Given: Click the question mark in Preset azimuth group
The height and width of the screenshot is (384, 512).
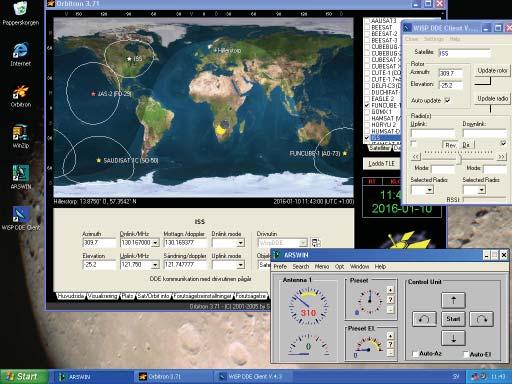Looking at the screenshot, I should click(x=390, y=300).
